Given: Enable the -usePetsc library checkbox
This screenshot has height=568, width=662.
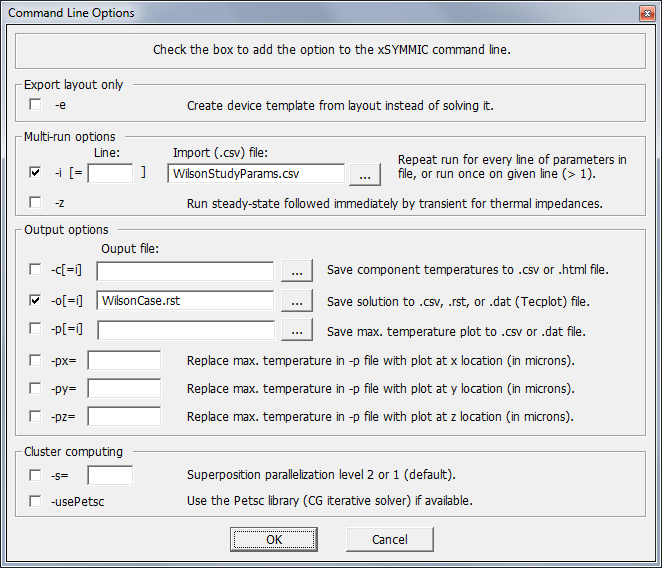Looking at the screenshot, I should pos(35,501).
